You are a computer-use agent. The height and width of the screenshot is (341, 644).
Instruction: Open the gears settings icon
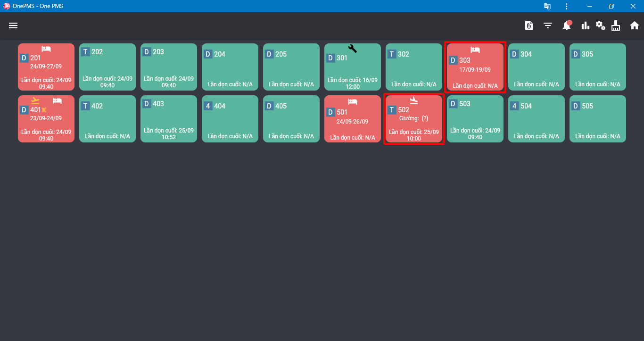pyautogui.click(x=600, y=25)
